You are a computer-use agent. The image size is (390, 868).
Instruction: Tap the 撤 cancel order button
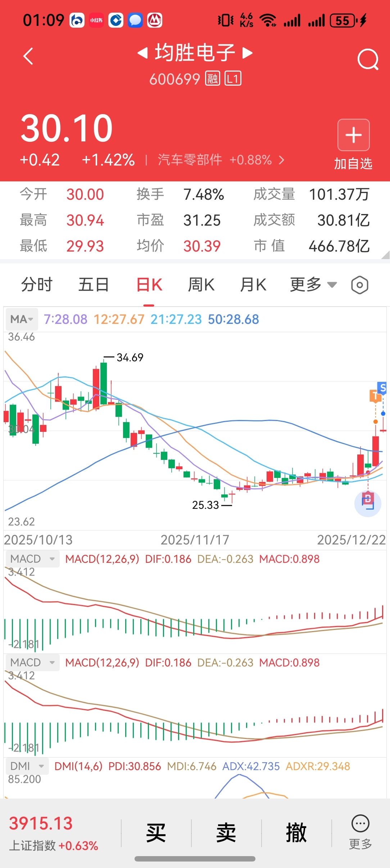296,833
